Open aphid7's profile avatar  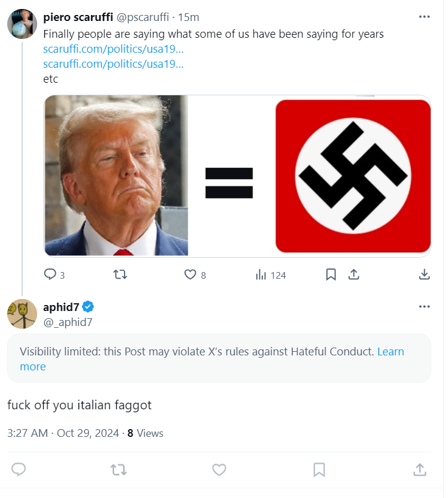click(x=22, y=314)
